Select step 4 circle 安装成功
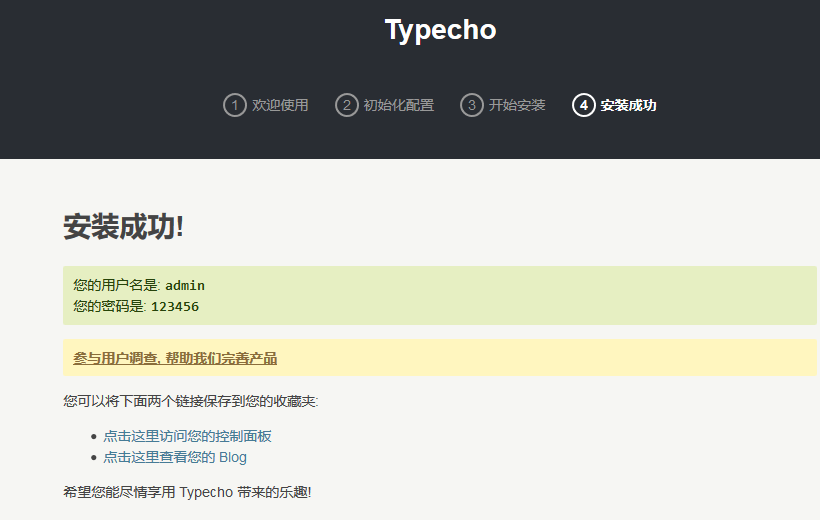This screenshot has height=520, width=820. point(584,105)
